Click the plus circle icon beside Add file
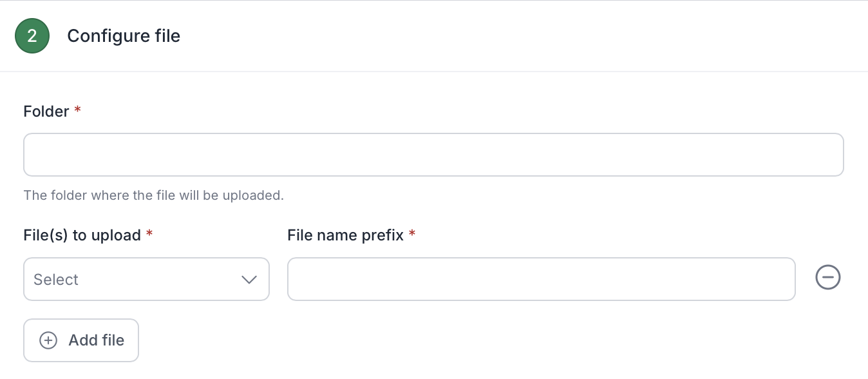This screenshot has height=379, width=868. point(48,340)
